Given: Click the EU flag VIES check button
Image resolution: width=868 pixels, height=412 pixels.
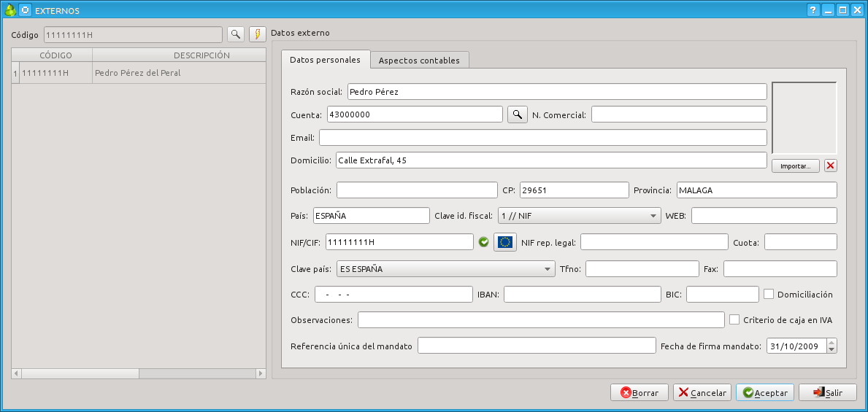Looking at the screenshot, I should [x=505, y=241].
